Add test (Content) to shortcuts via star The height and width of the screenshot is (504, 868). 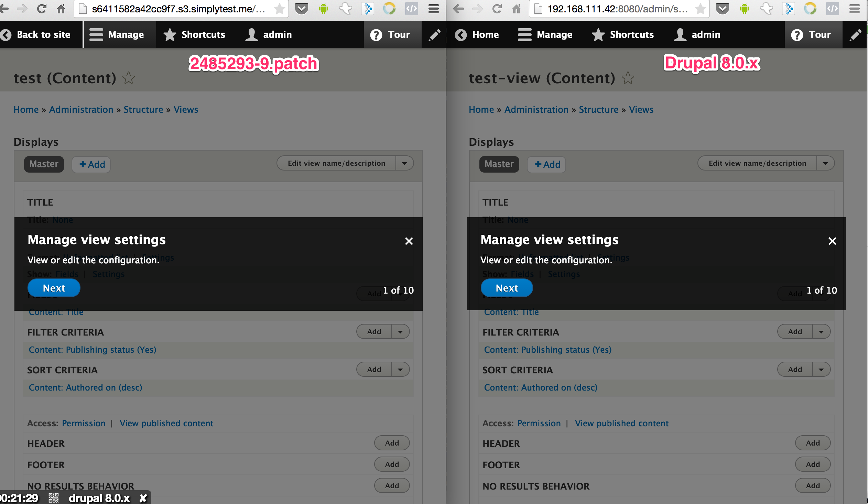[x=129, y=78]
